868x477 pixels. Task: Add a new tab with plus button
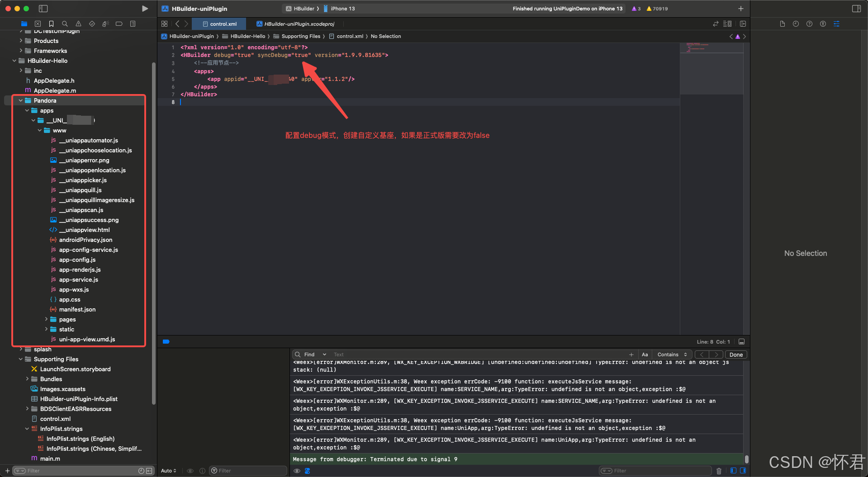click(740, 9)
